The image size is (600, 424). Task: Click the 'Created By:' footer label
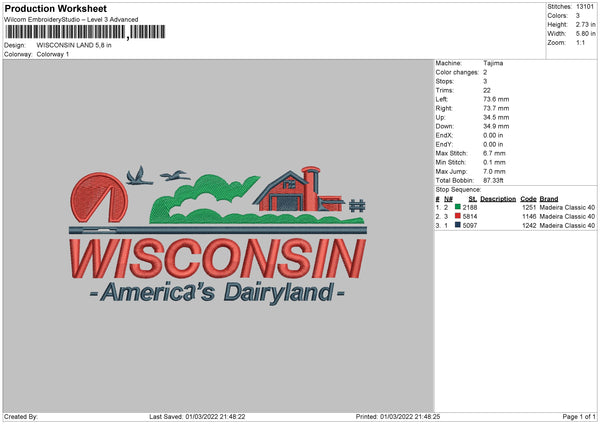[x=21, y=416]
